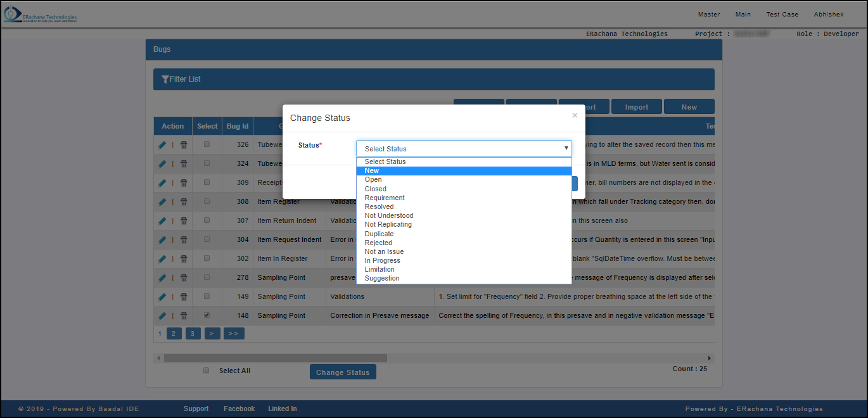Choose Not an Issue in status list

[464, 251]
